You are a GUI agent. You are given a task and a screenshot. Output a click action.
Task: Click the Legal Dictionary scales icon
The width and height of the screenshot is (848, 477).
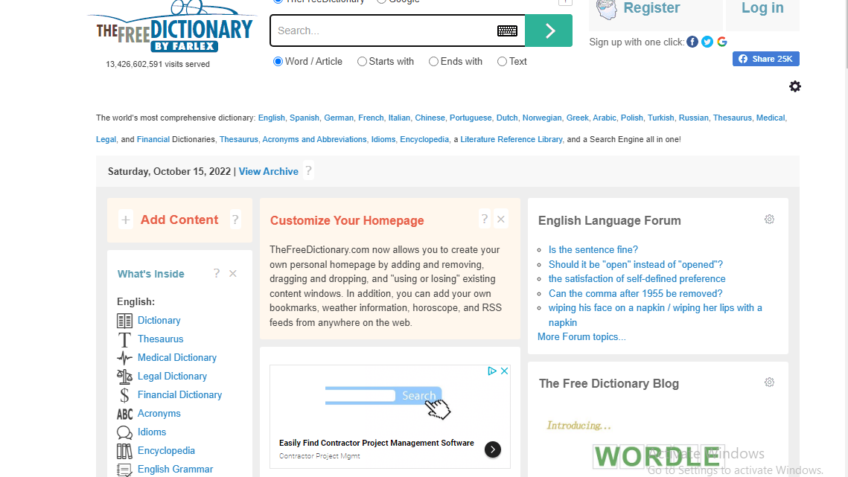click(124, 376)
